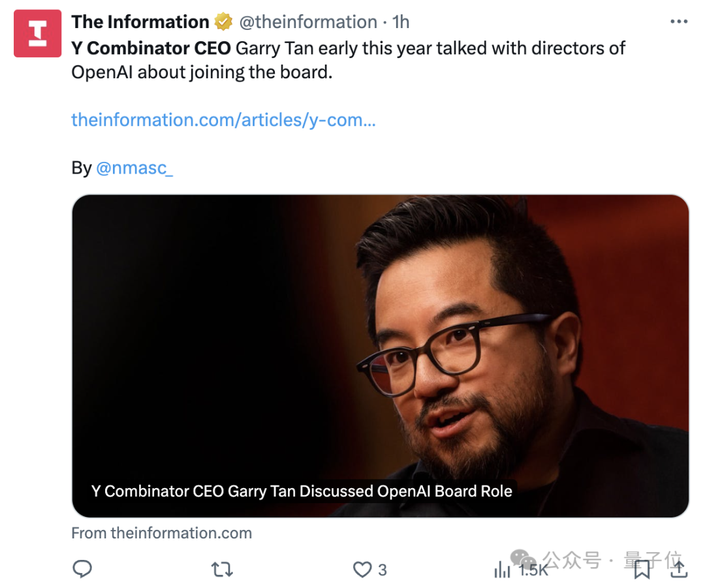The height and width of the screenshot is (588, 705).
Task: Open the tweet's more options menu
Action: point(679,22)
